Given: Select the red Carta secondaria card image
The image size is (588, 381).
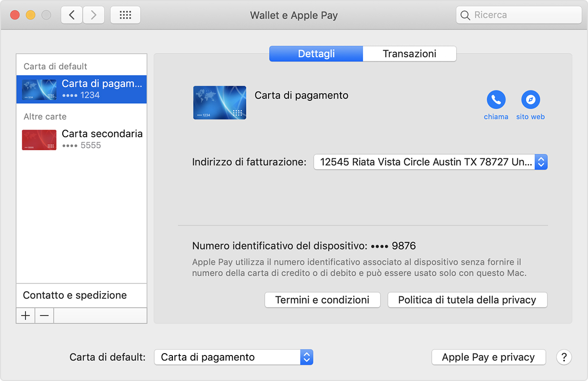Looking at the screenshot, I should [39, 140].
